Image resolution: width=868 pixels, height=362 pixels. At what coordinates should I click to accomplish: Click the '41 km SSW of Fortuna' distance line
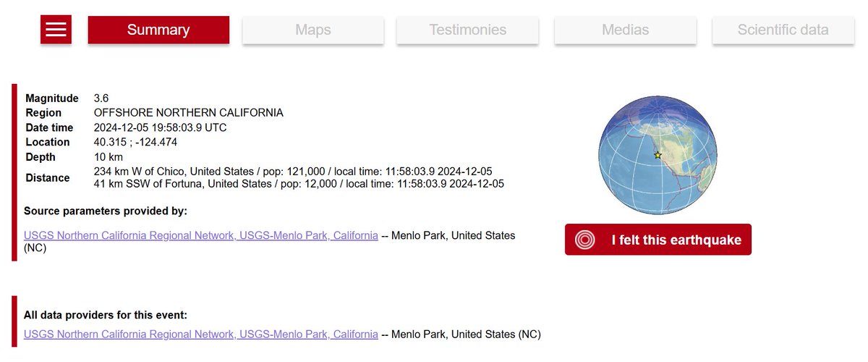click(299, 184)
